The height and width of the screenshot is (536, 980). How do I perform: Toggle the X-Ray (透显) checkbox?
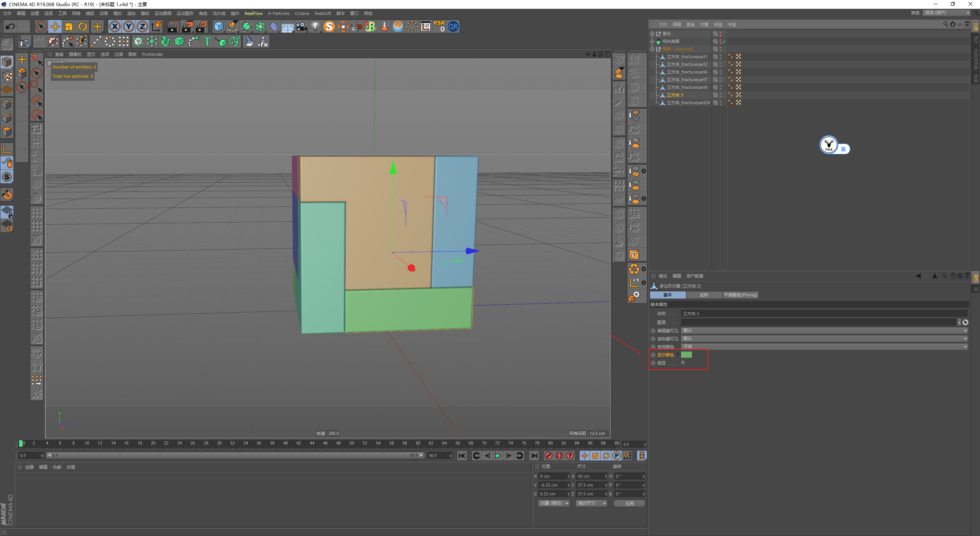pyautogui.click(x=683, y=363)
